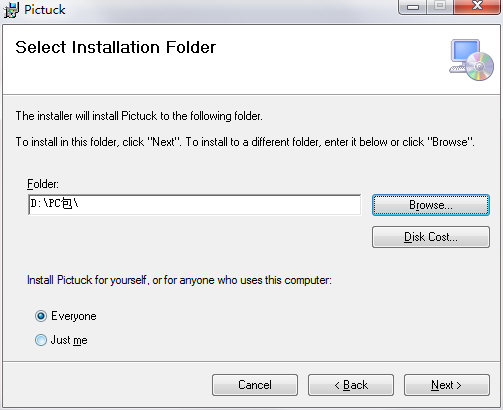Minimize the Pictuck installer window

(413, 7)
